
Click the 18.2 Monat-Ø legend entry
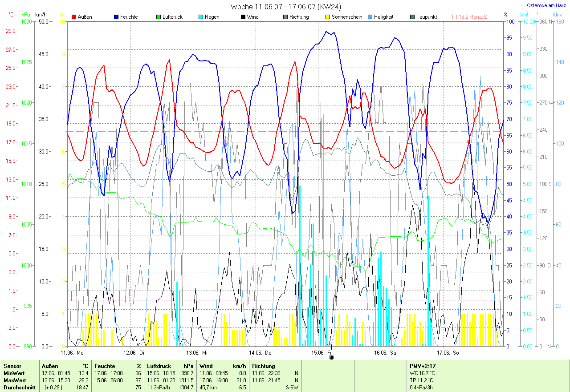click(x=470, y=17)
